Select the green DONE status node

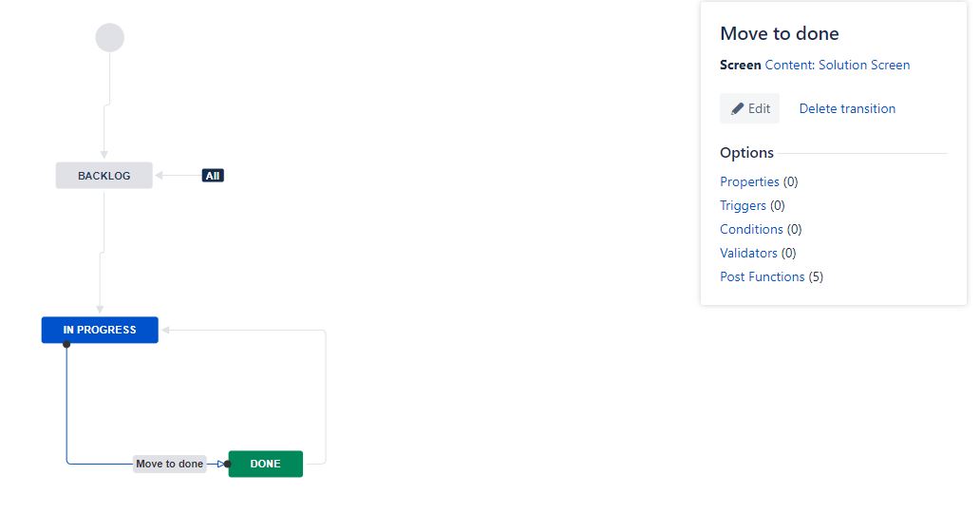[266, 464]
